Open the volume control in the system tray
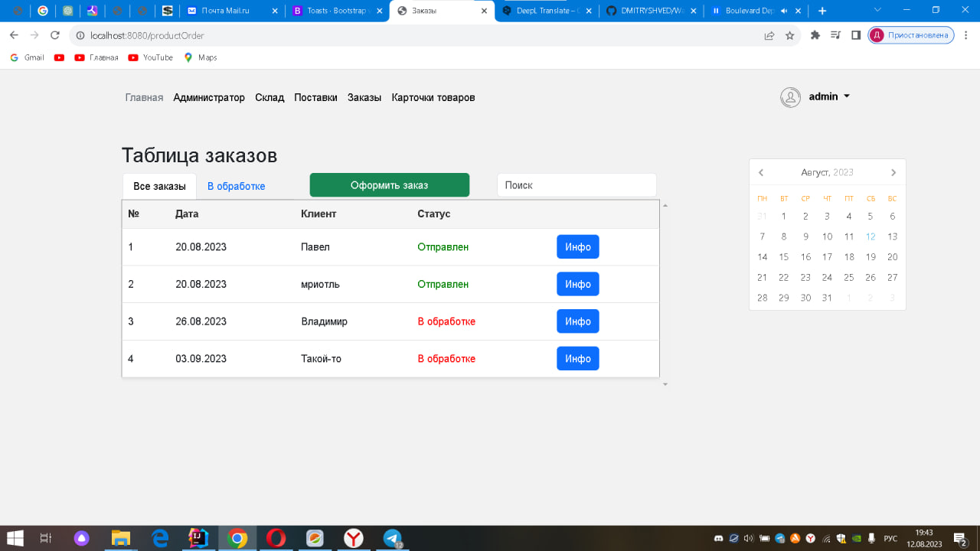The height and width of the screenshot is (551, 980). coord(747,538)
